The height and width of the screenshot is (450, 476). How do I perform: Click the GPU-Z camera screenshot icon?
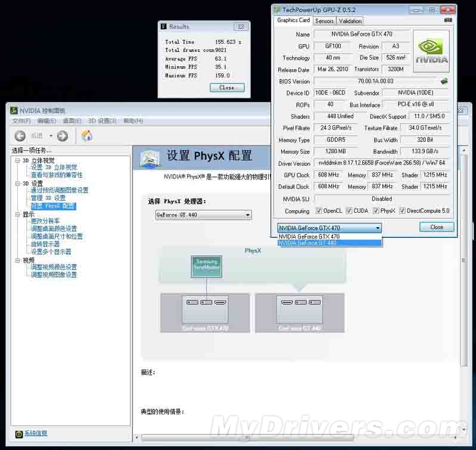pos(448,20)
